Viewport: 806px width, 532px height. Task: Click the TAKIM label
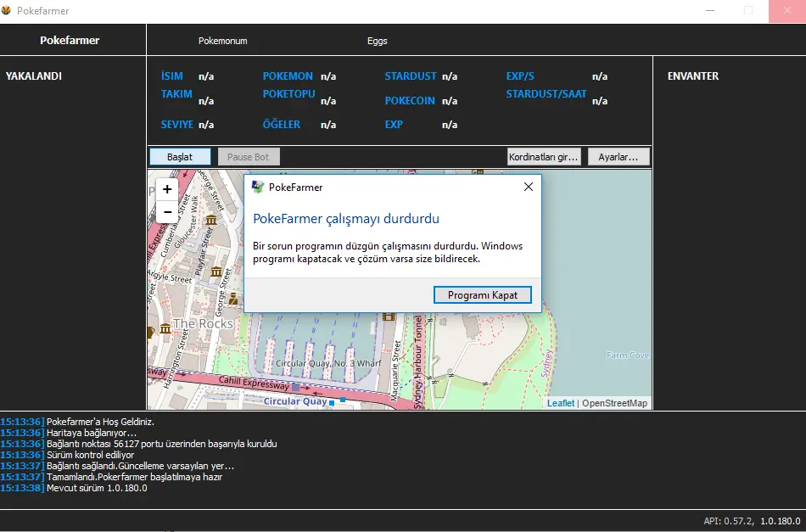[x=176, y=94]
